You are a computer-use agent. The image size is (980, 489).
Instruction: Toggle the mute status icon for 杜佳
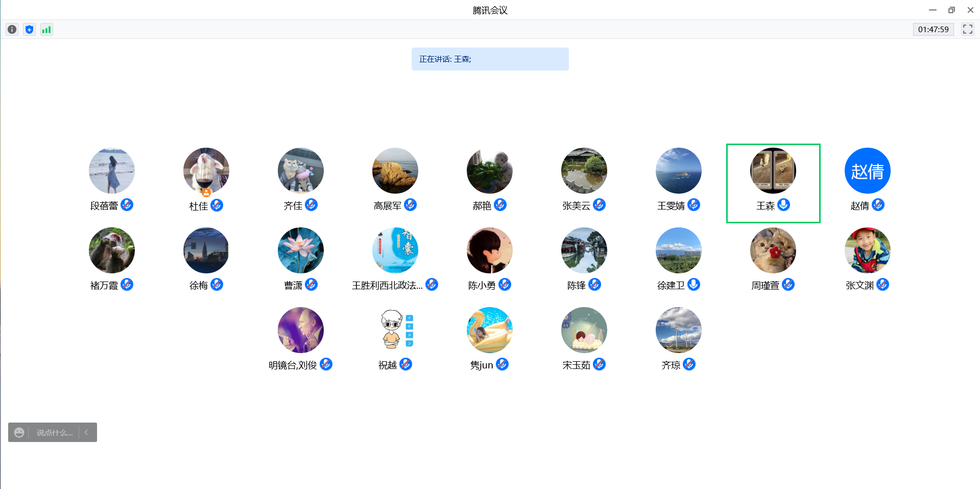(217, 205)
